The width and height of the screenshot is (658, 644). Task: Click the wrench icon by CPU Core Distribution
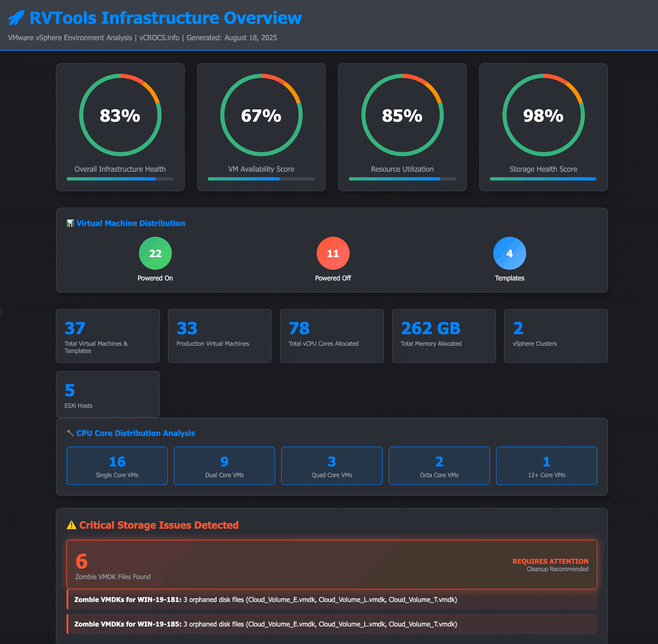pos(70,433)
